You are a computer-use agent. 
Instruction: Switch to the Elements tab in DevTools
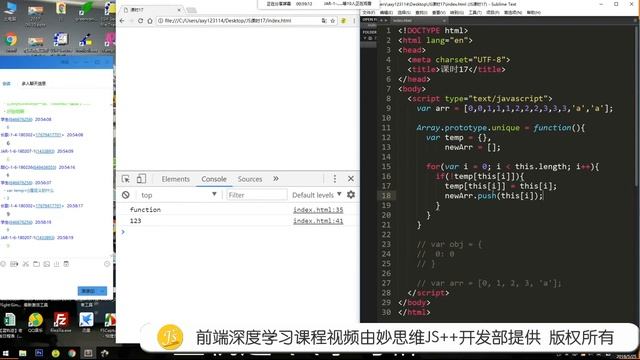tap(176, 179)
